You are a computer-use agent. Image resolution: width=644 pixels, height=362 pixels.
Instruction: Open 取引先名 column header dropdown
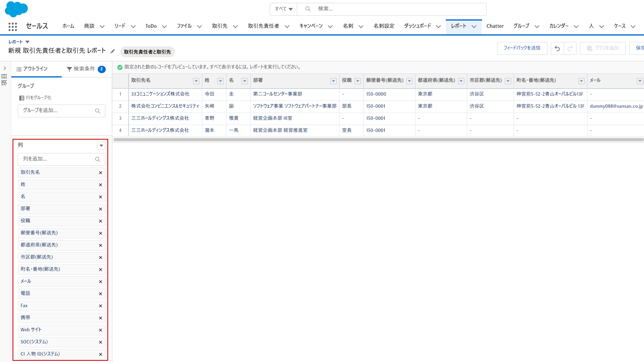[196, 81]
